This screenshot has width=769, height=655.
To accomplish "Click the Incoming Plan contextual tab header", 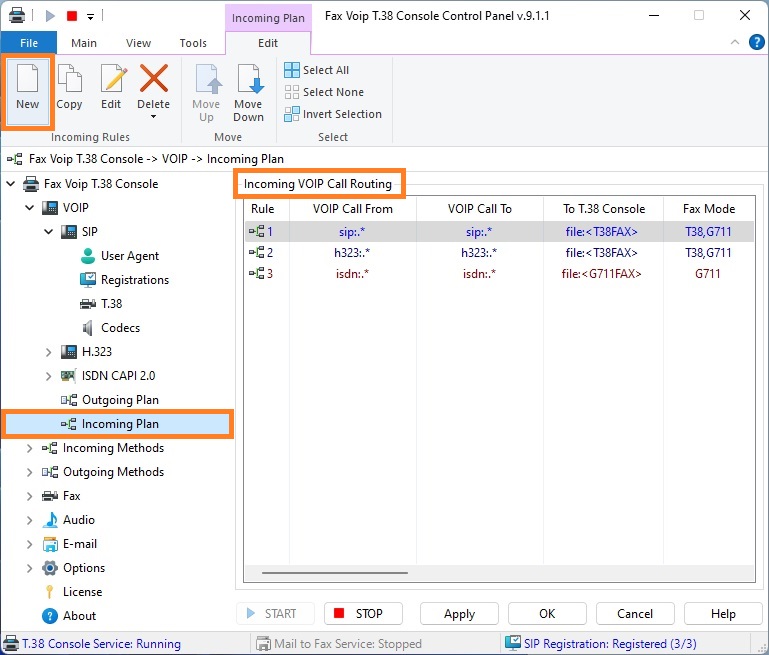I will [x=268, y=18].
